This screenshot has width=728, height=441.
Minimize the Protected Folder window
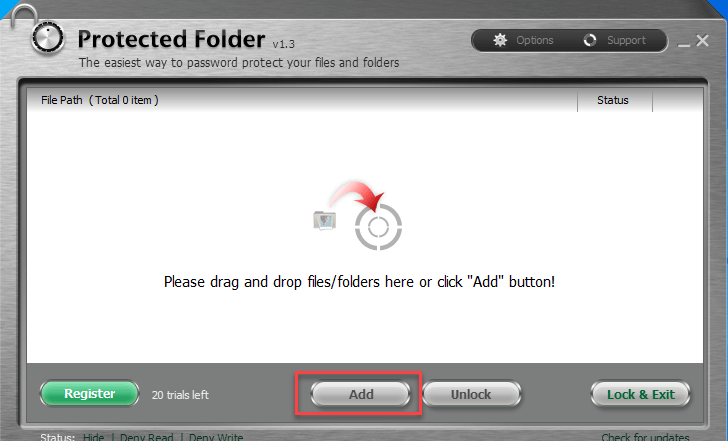point(683,45)
